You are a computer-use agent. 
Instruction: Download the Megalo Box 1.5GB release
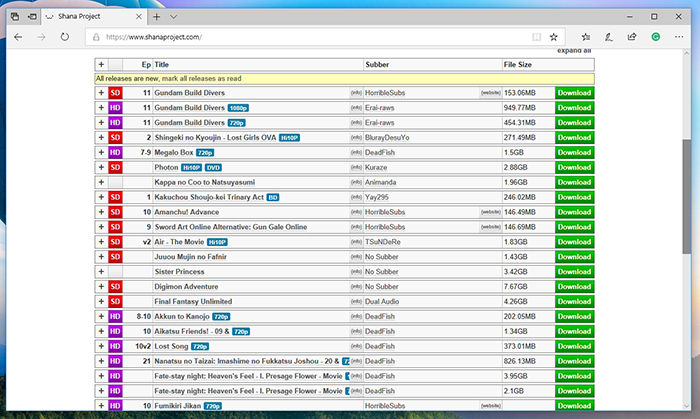coord(575,152)
